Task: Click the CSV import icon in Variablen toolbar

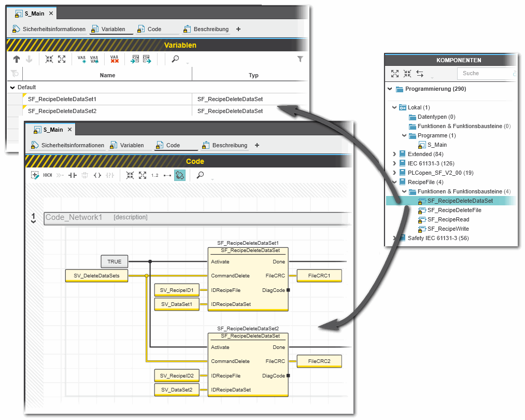Action: 135,59
